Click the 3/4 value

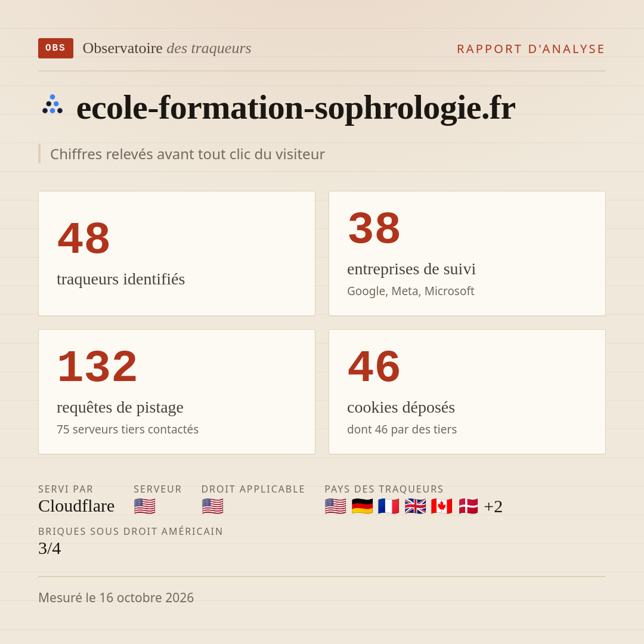[49, 549]
